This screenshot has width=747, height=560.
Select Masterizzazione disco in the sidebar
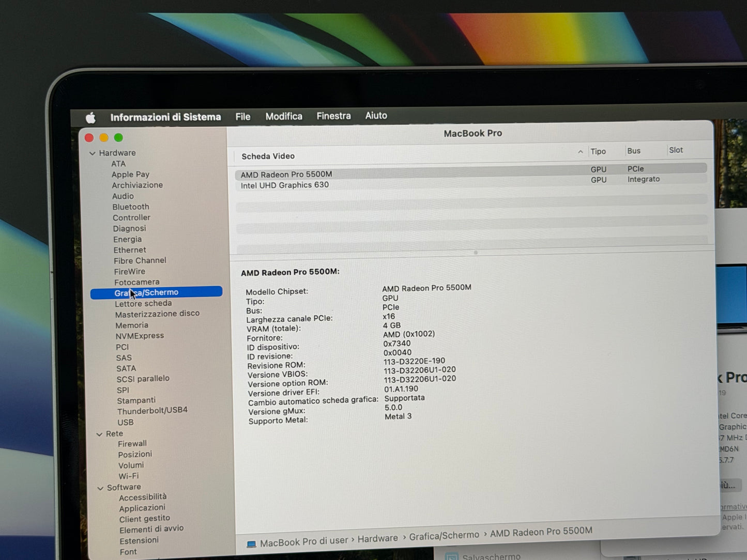(157, 314)
